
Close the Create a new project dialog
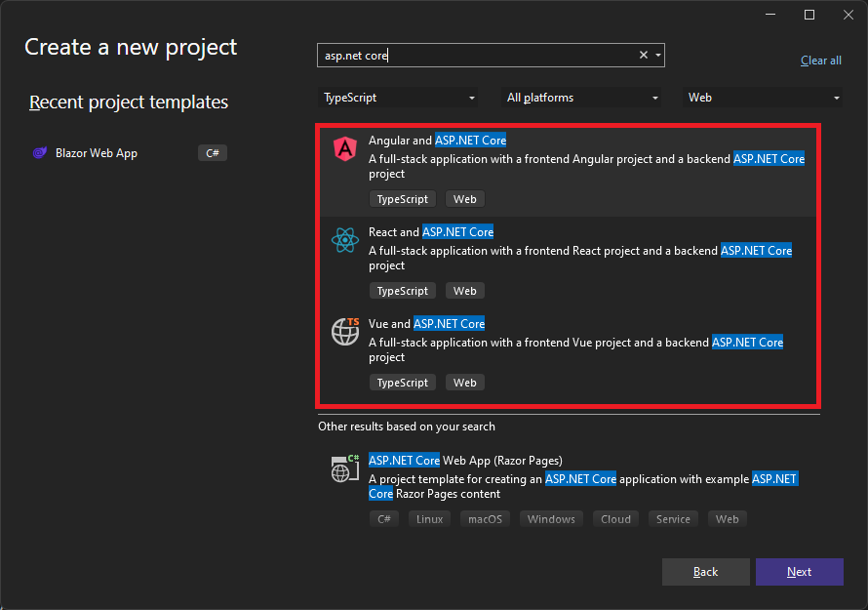pos(848,15)
